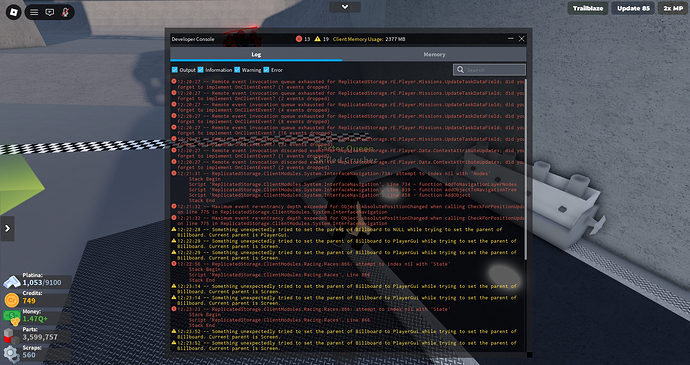Screen dimensions: 690x365
Task: Click the Parts value 3,599,757
Action: 40,337
